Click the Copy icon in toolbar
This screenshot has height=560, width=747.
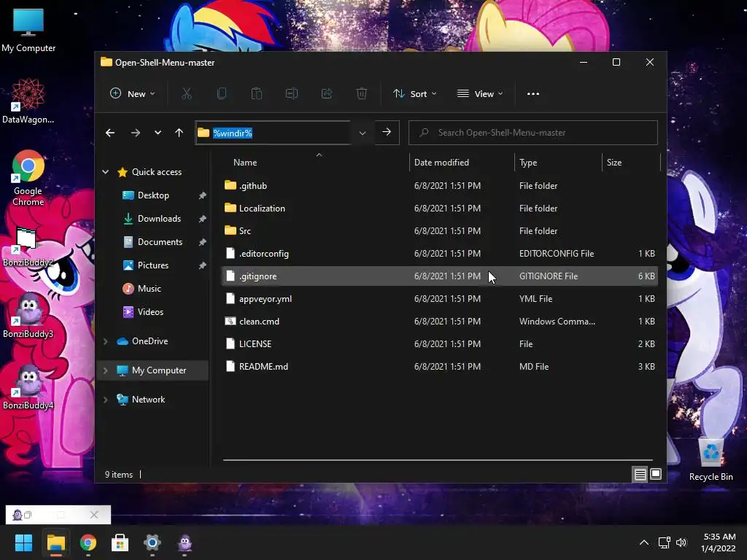222,94
